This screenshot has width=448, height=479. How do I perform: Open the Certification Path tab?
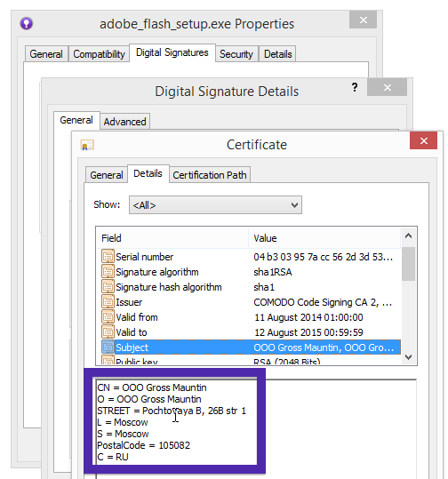(210, 175)
